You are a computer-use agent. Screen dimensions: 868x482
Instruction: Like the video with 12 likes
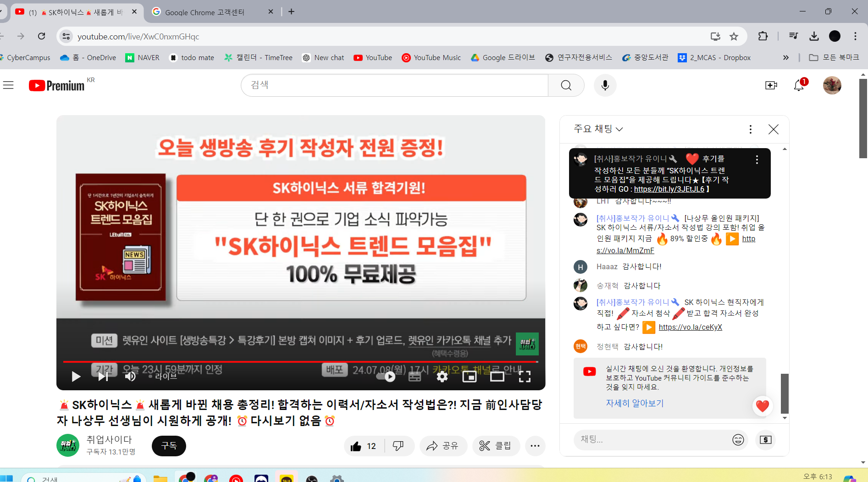[364, 446]
